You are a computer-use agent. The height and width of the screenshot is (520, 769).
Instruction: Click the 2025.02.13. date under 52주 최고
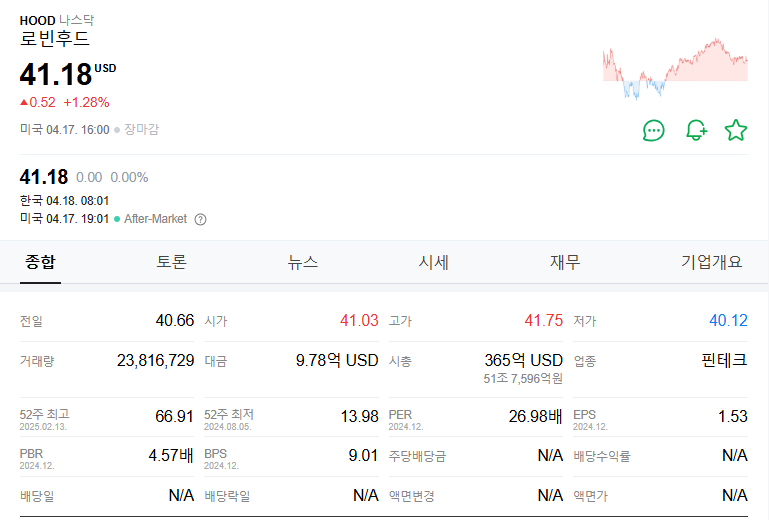(x=43, y=427)
